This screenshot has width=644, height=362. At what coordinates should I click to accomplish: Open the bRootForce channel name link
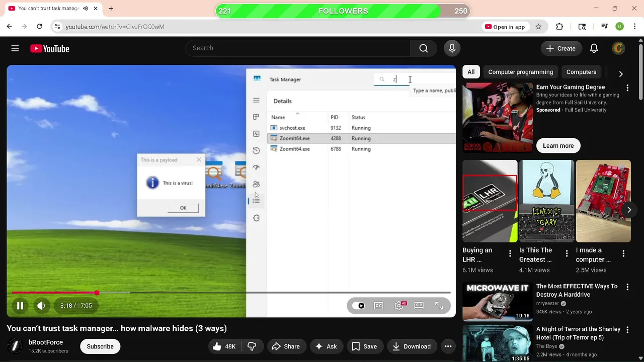coord(46,342)
